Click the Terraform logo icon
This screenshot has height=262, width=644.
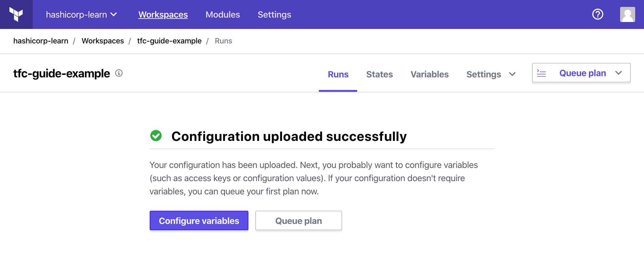click(16, 14)
